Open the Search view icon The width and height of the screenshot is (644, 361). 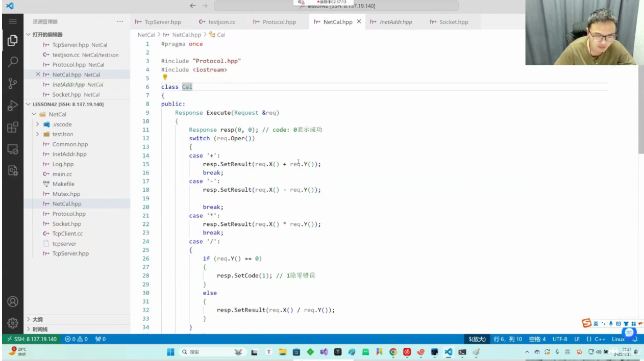[13, 62]
